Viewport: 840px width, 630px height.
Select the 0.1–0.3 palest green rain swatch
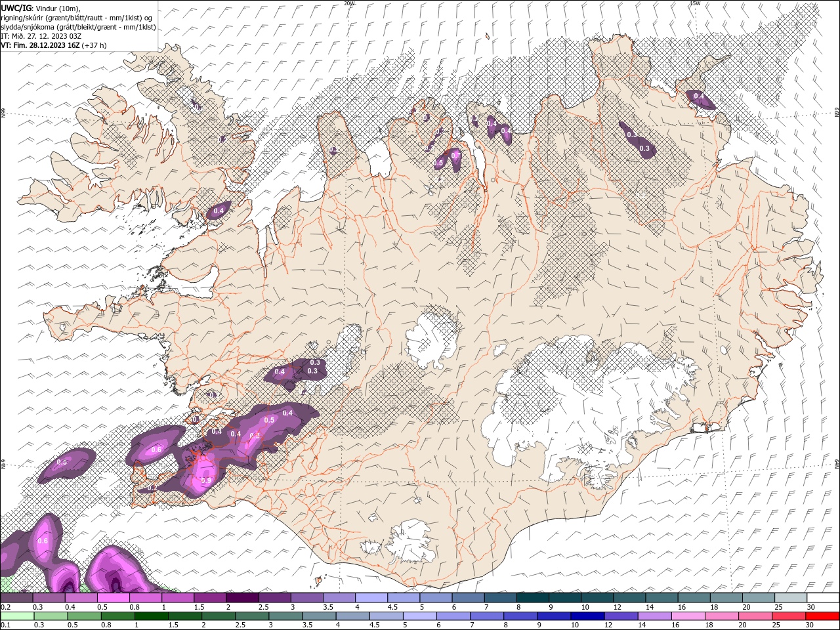[x=17, y=616]
